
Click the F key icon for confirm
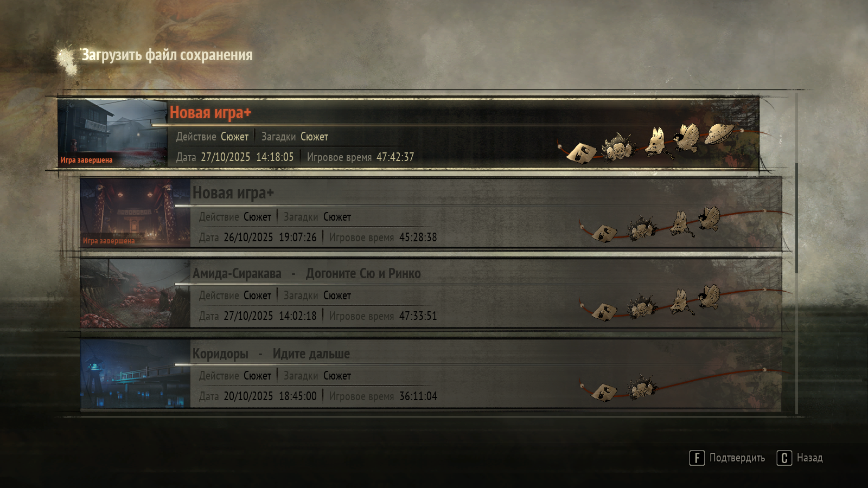click(x=697, y=458)
